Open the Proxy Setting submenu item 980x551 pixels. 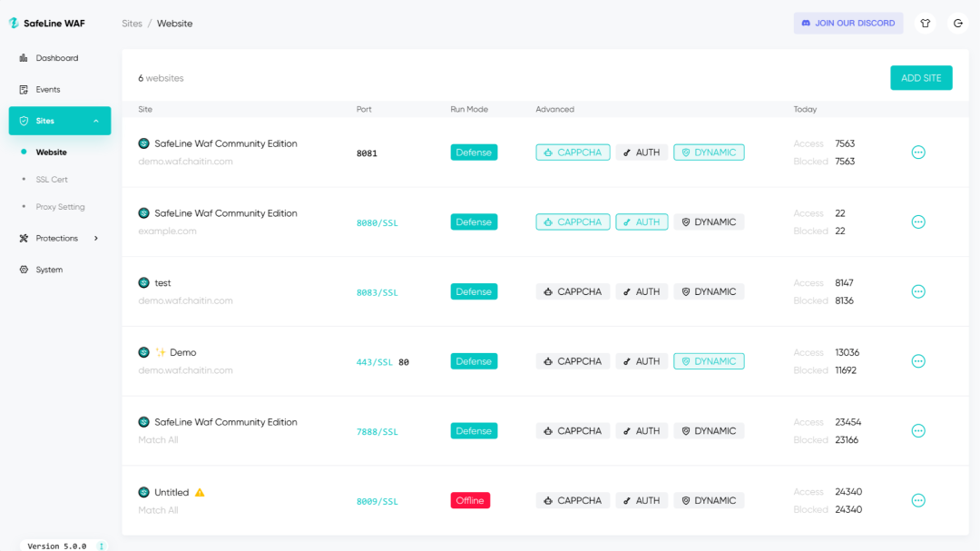tap(60, 207)
